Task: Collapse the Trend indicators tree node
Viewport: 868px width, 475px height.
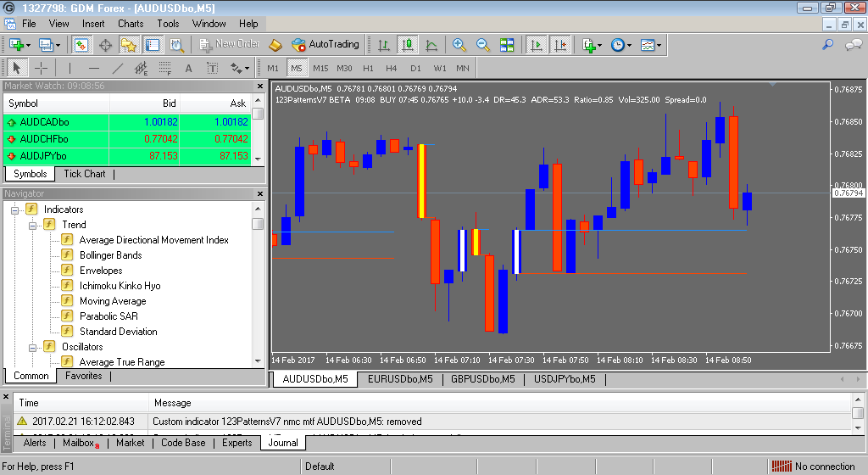Action: click(33, 226)
